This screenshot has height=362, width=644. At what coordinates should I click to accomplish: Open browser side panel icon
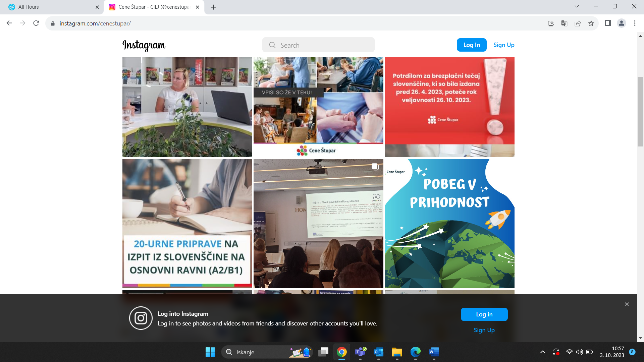(x=608, y=23)
